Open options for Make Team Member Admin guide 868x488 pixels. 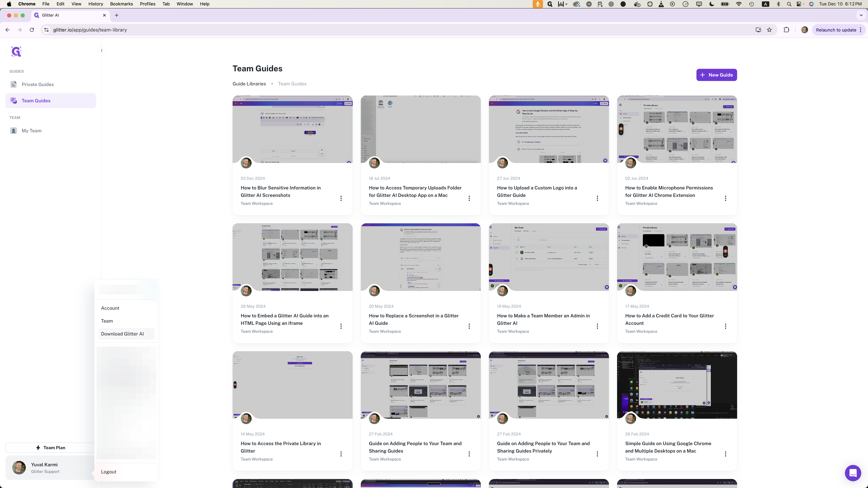pos(597,326)
